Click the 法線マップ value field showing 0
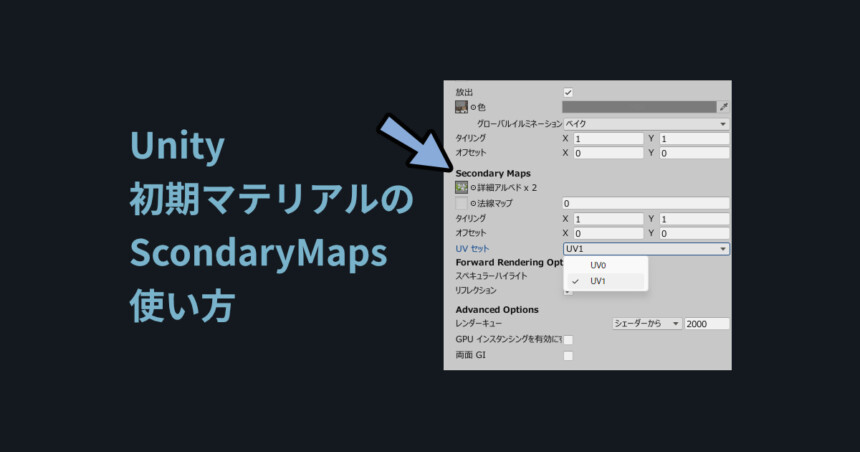The image size is (860, 452). (x=646, y=204)
